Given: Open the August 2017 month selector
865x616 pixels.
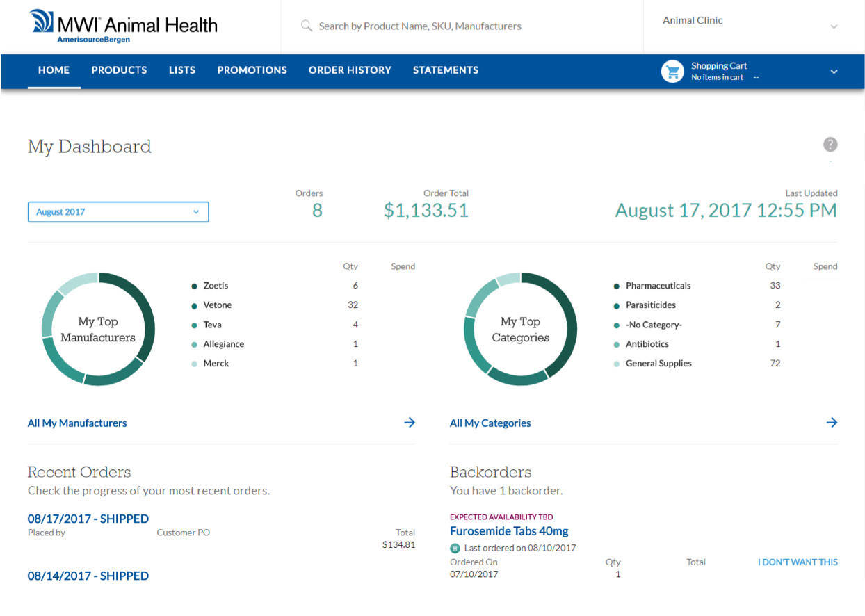Looking at the screenshot, I should click(x=118, y=211).
